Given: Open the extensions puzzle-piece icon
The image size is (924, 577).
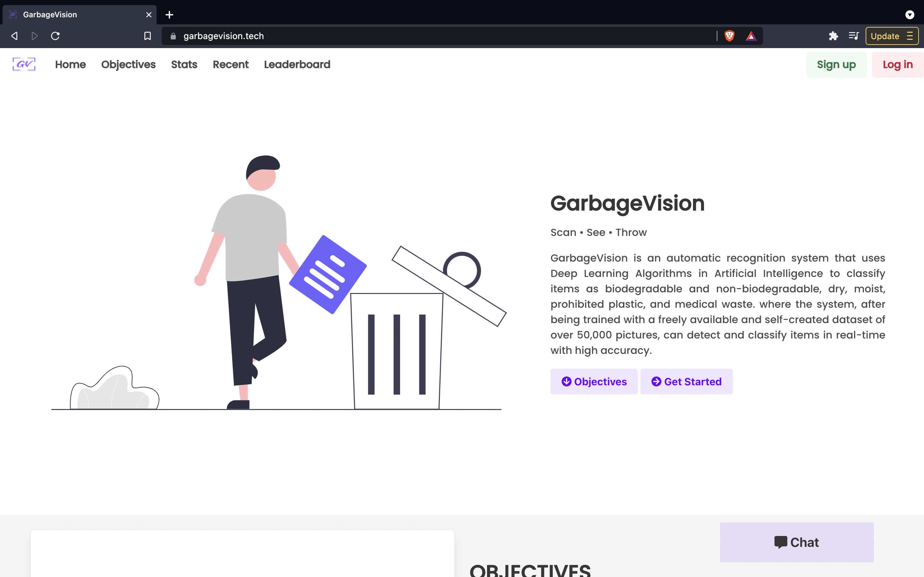Looking at the screenshot, I should coord(833,36).
